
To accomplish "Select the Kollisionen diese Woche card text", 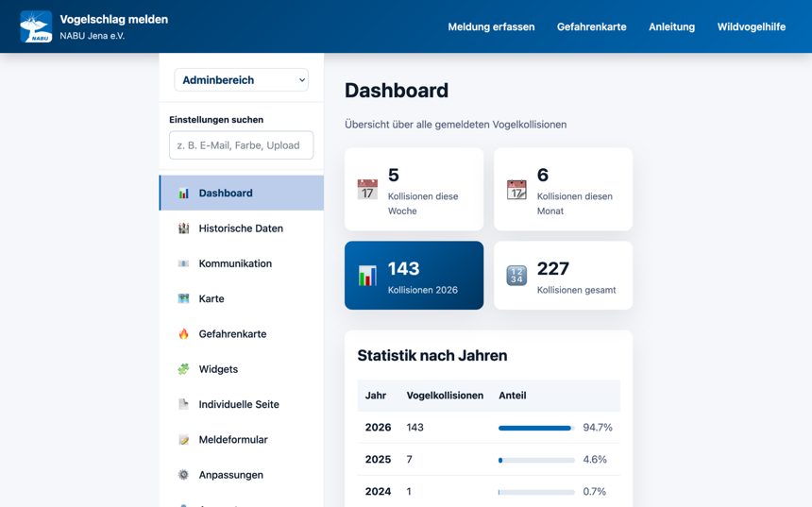I will coord(423,204).
